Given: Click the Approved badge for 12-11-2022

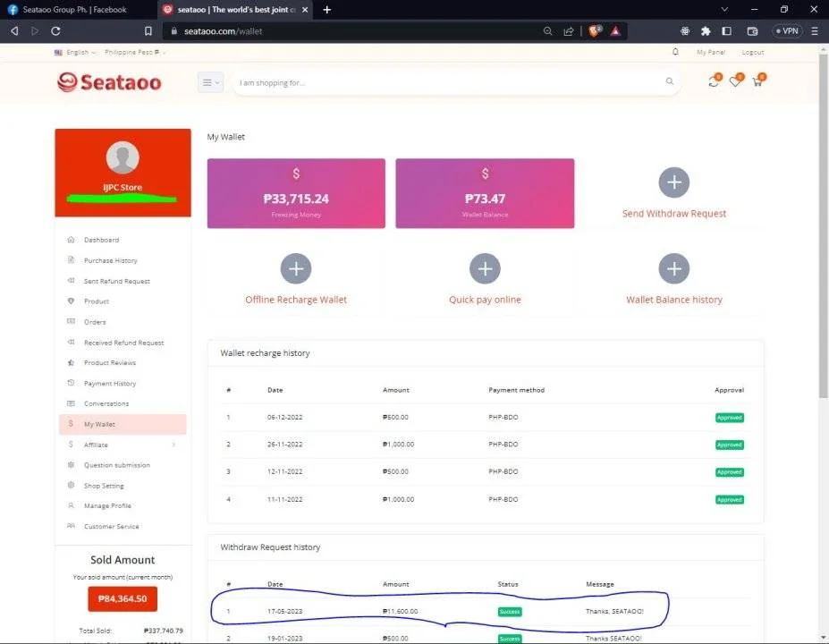Looking at the screenshot, I should point(730,472).
